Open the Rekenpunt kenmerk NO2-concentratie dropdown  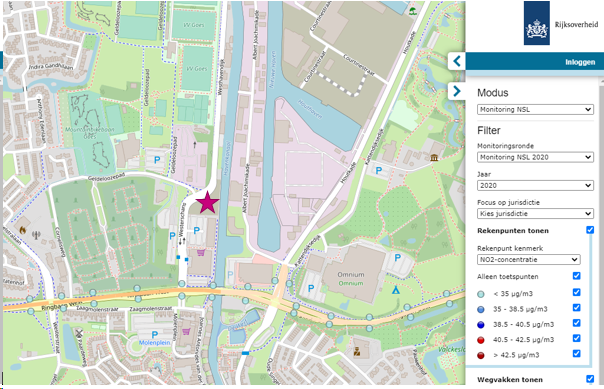coord(528,260)
